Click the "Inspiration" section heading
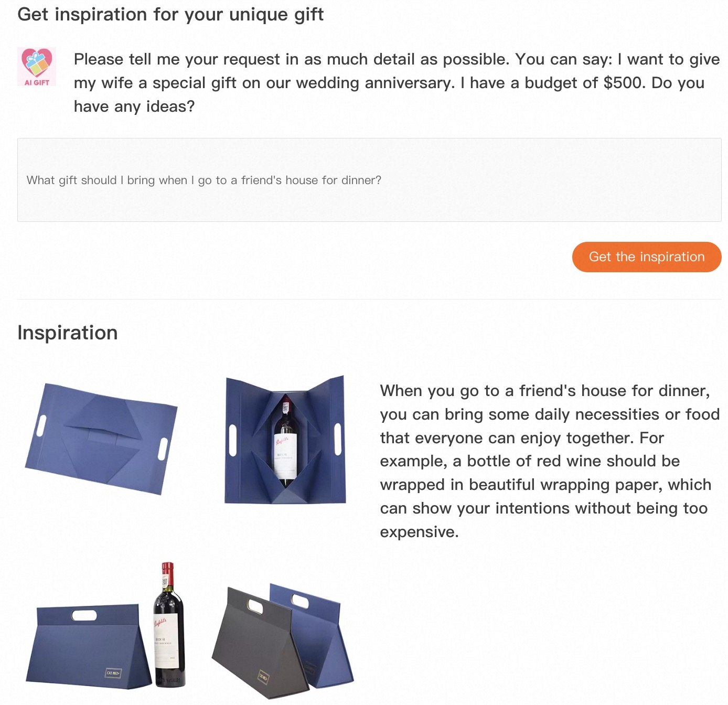This screenshot has width=728, height=705. click(68, 333)
